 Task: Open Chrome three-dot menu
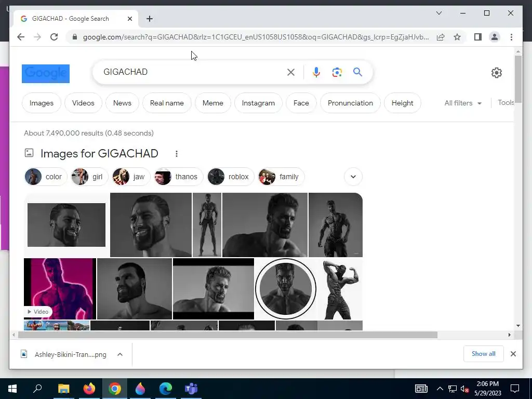(x=511, y=37)
